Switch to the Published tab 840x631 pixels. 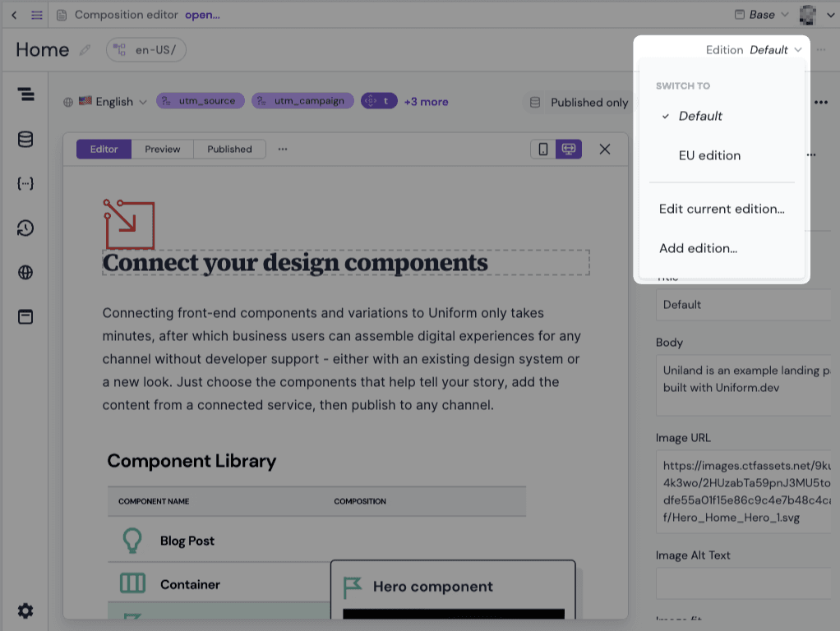(229, 149)
